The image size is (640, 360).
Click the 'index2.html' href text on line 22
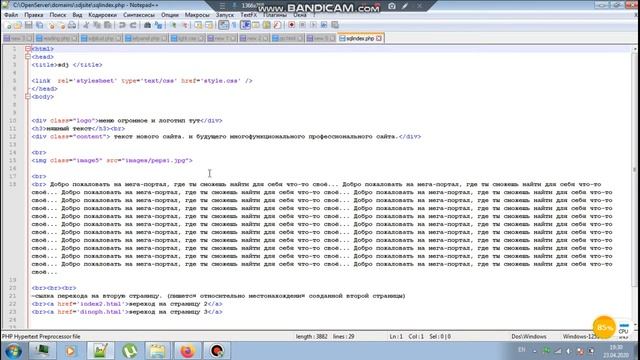101,304
